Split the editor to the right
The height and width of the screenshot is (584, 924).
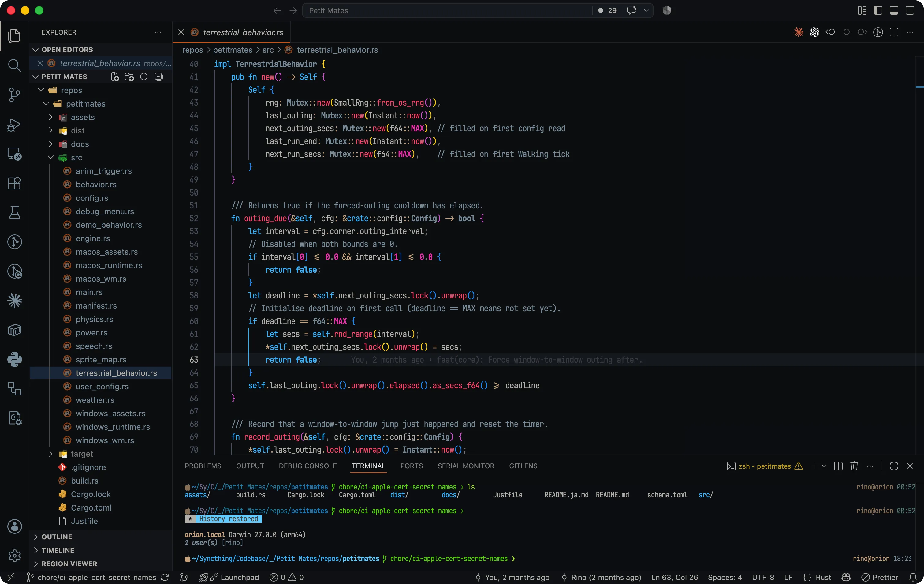click(894, 32)
